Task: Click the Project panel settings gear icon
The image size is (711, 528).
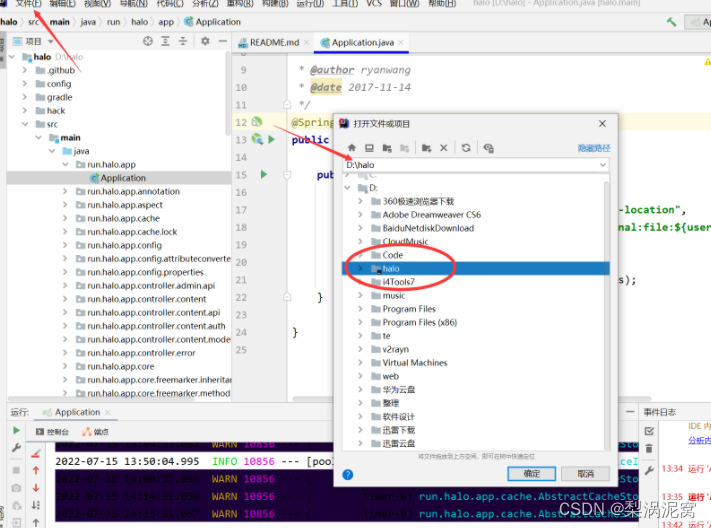Action: tap(205, 41)
